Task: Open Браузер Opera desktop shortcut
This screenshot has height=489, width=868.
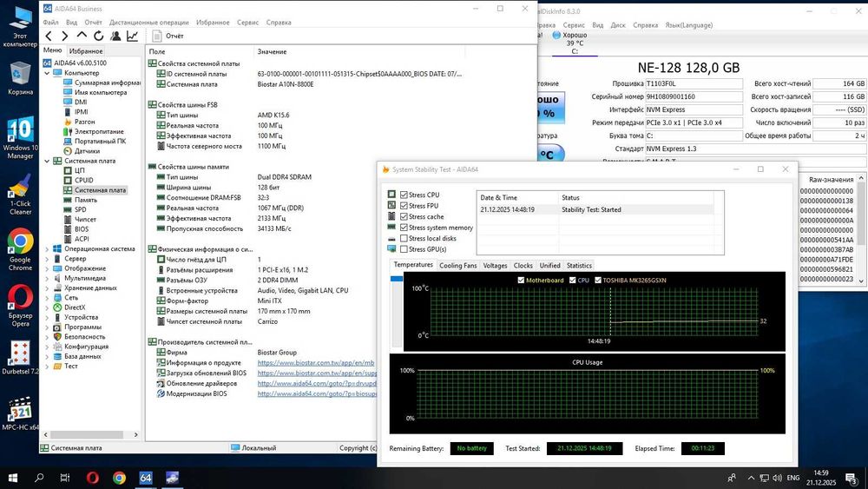Action: (x=20, y=306)
